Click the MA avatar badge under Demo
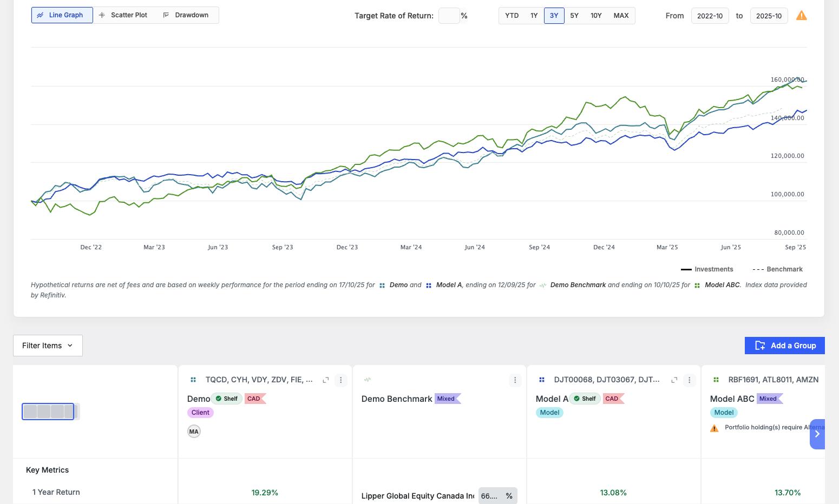 [x=194, y=432]
